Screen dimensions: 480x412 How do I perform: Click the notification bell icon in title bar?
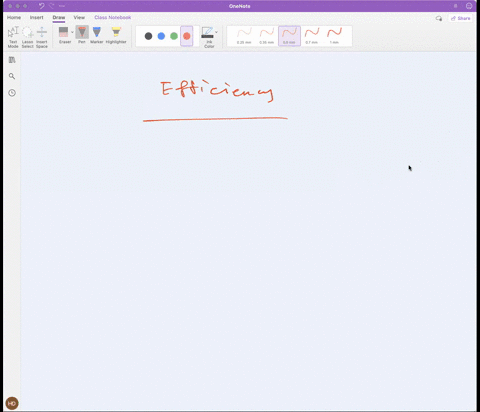[456, 6]
